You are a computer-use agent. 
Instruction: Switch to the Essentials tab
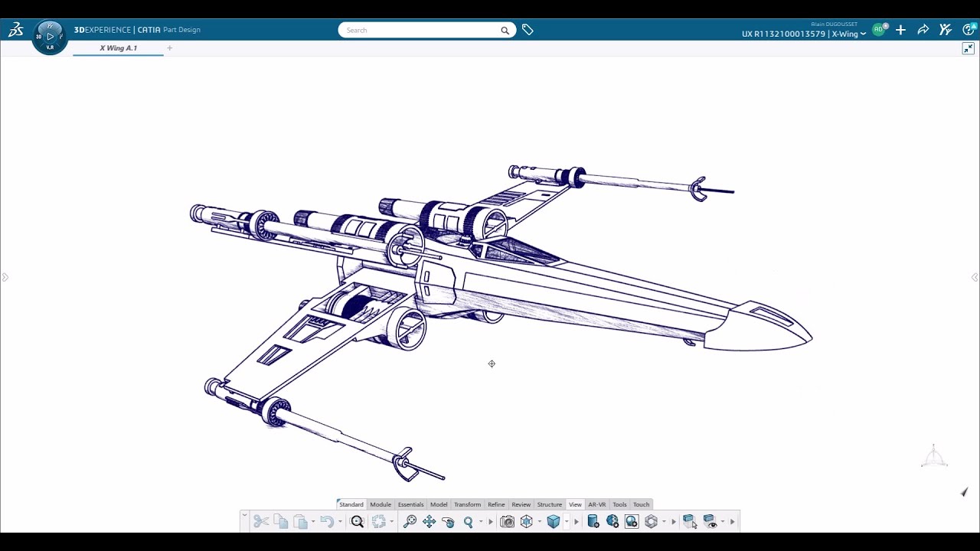(410, 504)
